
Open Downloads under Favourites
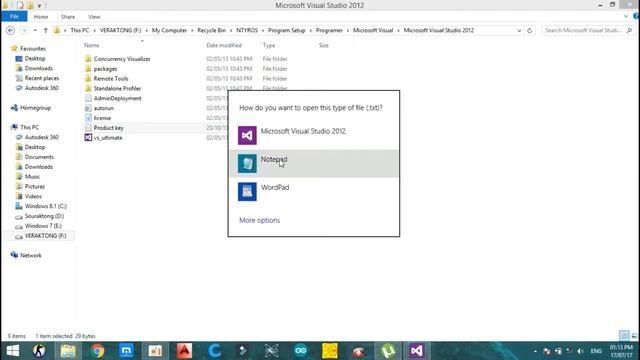click(38, 68)
